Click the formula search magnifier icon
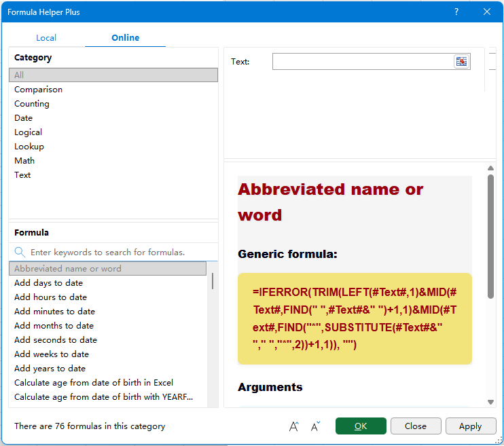Screen dimensions: 504x446 click(x=20, y=253)
